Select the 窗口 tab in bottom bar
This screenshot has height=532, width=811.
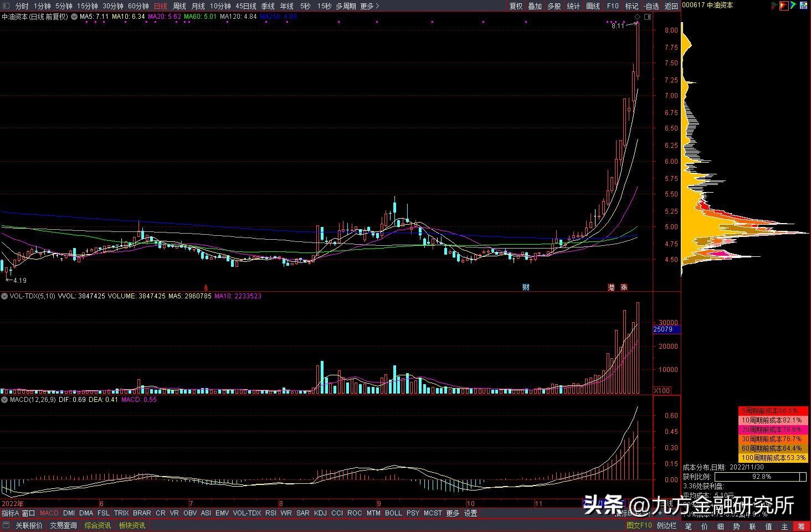[29, 513]
